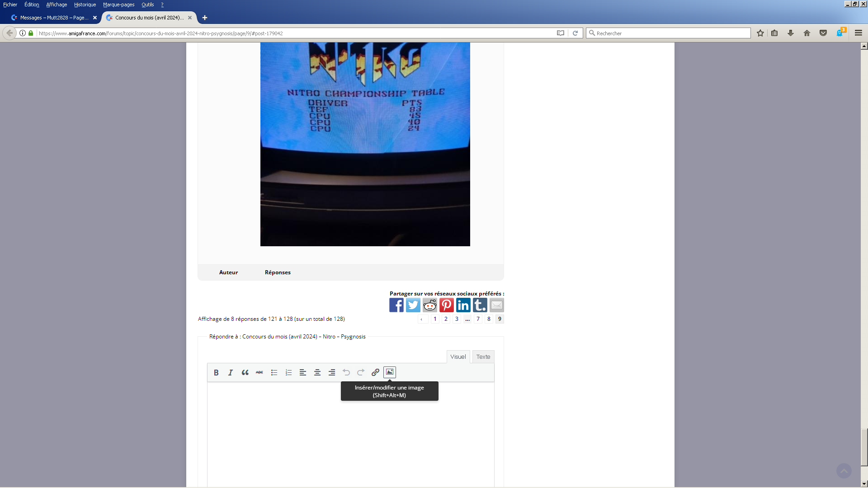Image resolution: width=868 pixels, height=488 pixels.
Task: Click the Rechercher search field
Action: pyautogui.click(x=668, y=33)
